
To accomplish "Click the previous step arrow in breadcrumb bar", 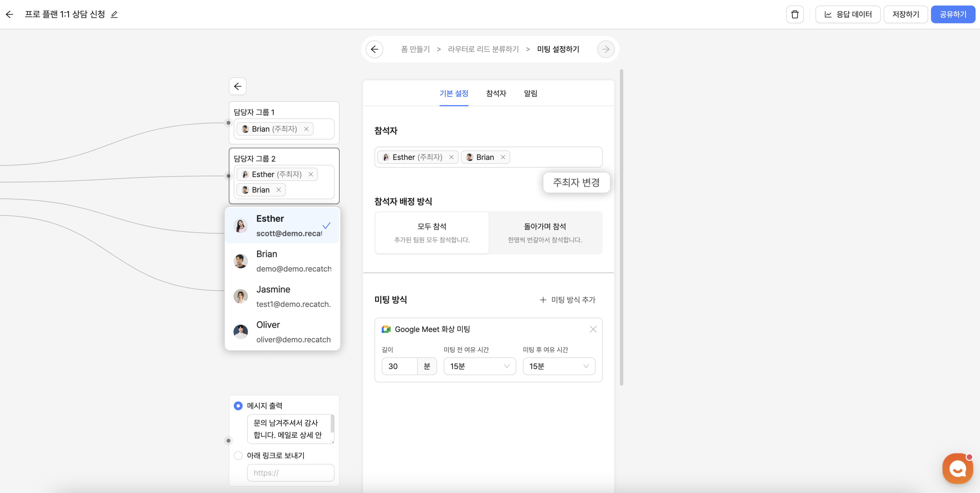I will pos(374,49).
